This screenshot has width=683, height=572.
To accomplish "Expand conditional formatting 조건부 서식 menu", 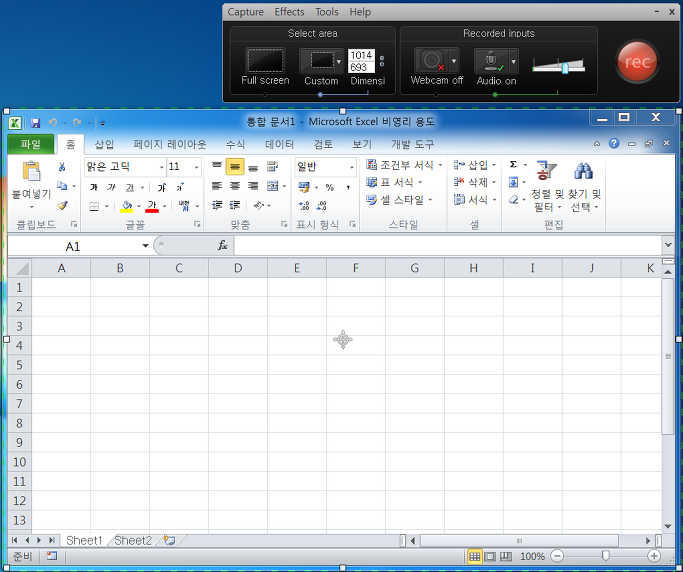I will 404,165.
